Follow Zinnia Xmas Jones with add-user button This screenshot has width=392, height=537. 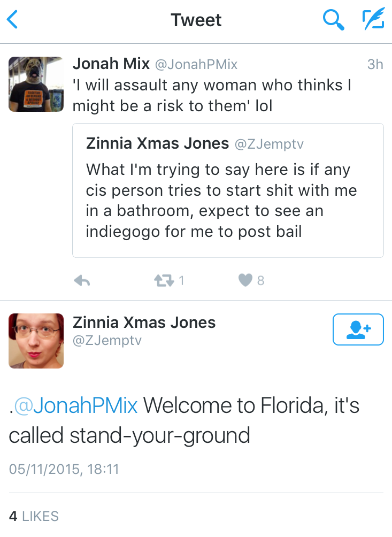pyautogui.click(x=358, y=329)
